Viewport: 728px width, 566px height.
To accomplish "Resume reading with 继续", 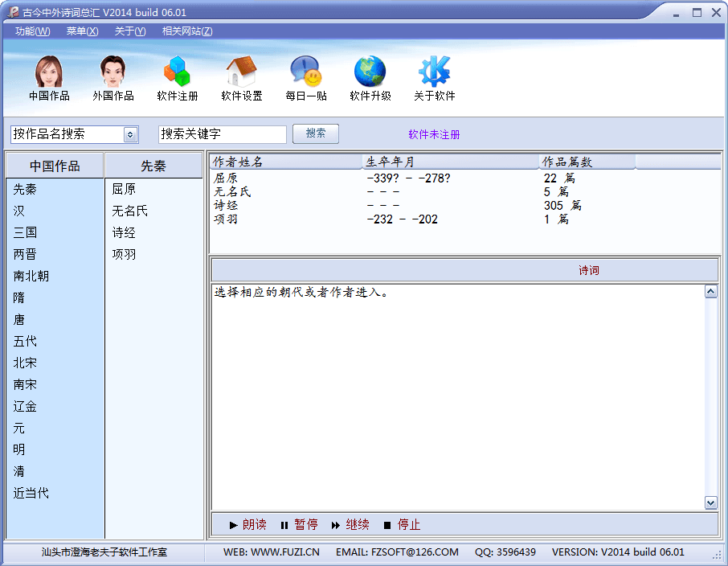I will (350, 525).
